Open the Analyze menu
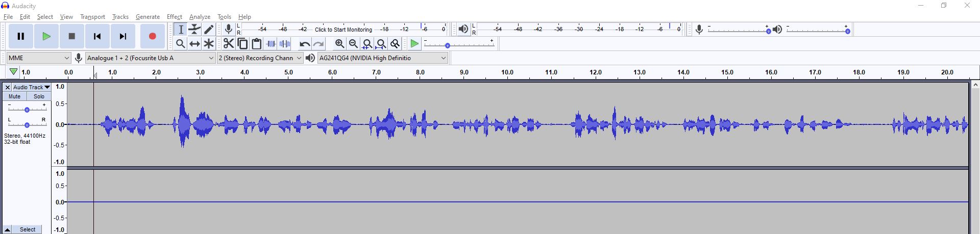The image size is (980, 234). (x=200, y=17)
